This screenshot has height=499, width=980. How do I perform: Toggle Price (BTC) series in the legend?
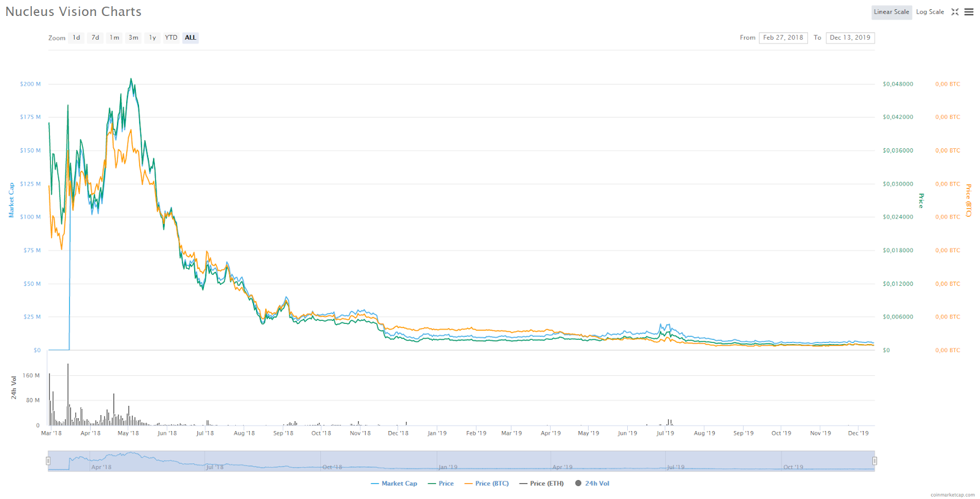(487, 484)
